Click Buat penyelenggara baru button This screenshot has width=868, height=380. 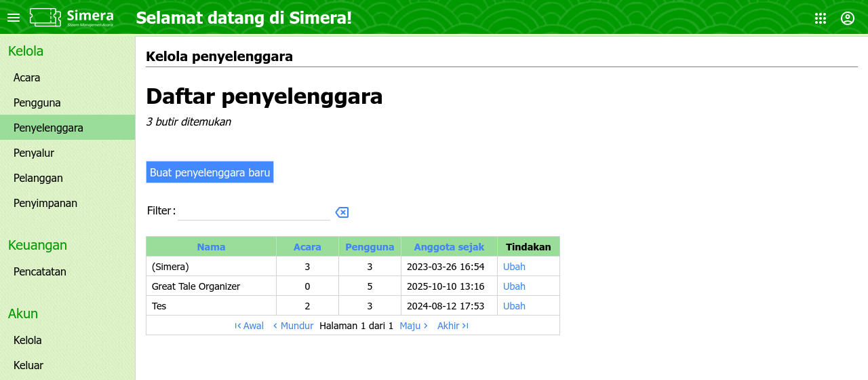210,172
